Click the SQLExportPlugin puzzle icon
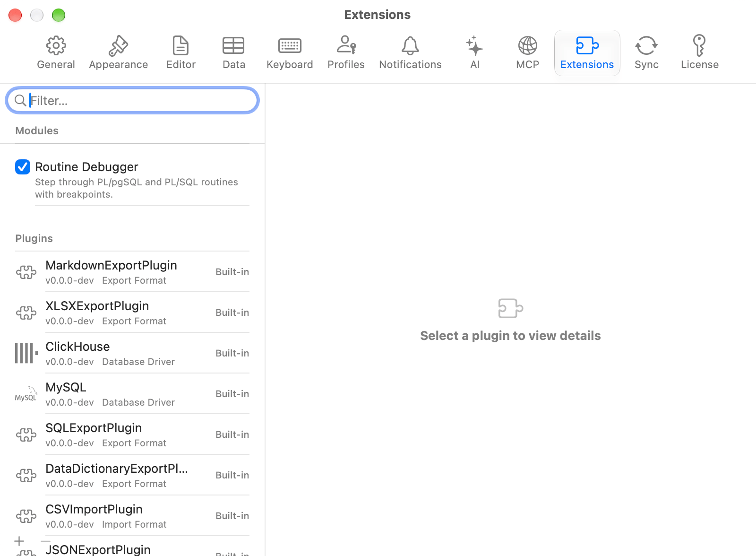The width and height of the screenshot is (756, 556). click(26, 434)
